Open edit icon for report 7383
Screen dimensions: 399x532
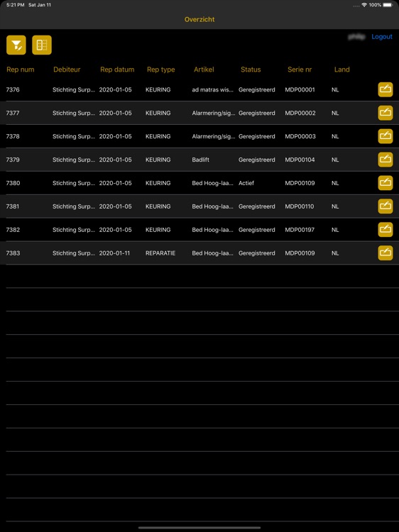(386, 253)
